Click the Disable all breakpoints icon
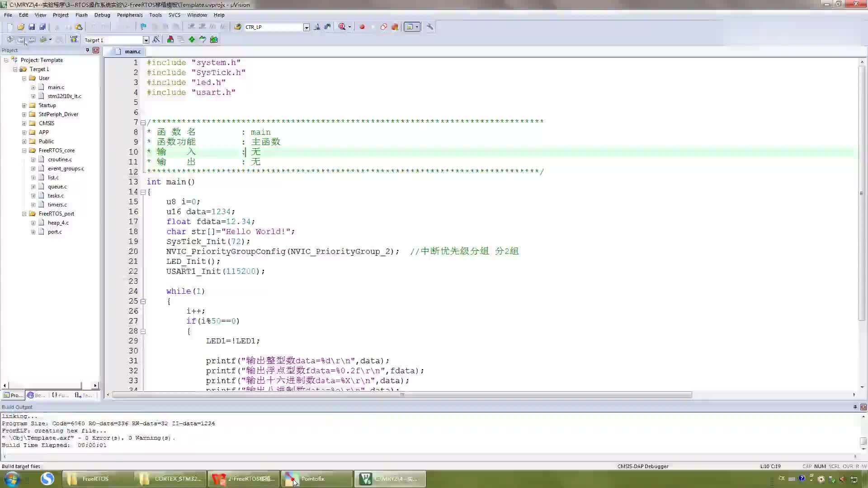868x488 pixels. click(384, 27)
